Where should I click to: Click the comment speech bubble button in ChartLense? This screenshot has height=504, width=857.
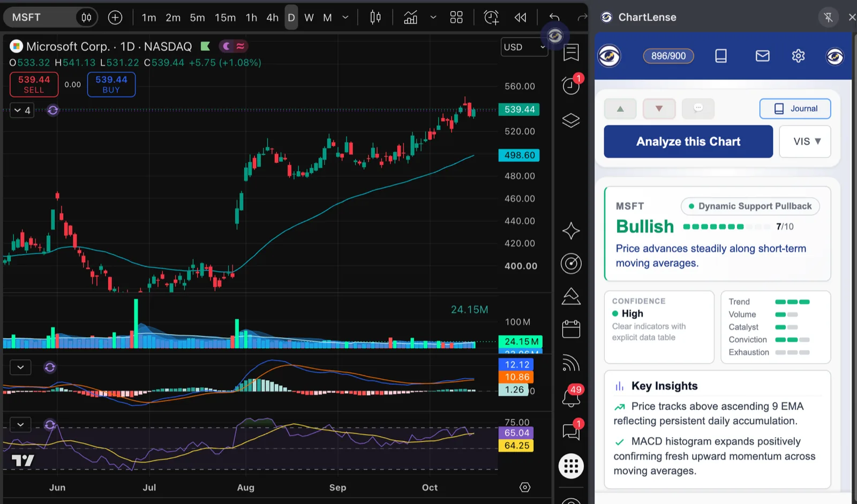click(x=698, y=109)
